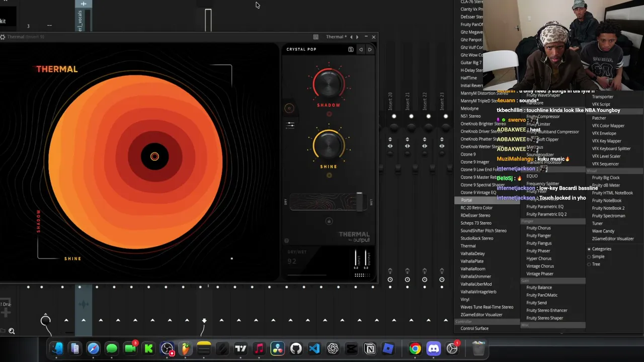Click the Shine knob
Viewport: 644px width, 362px height.
point(329,145)
